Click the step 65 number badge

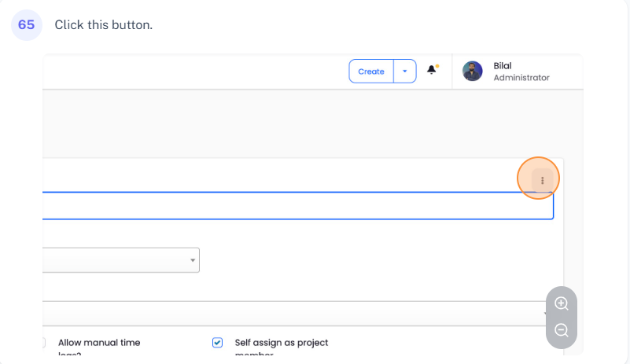tap(27, 25)
